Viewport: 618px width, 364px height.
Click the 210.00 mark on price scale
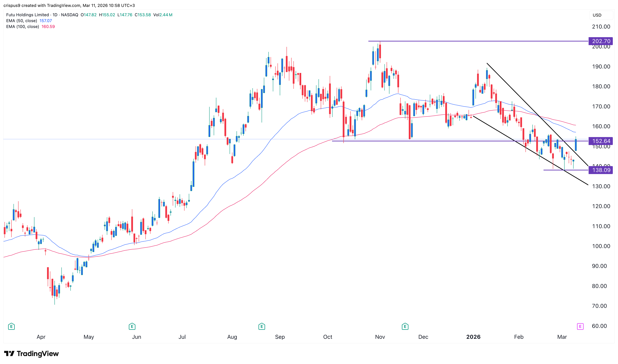tap(601, 27)
